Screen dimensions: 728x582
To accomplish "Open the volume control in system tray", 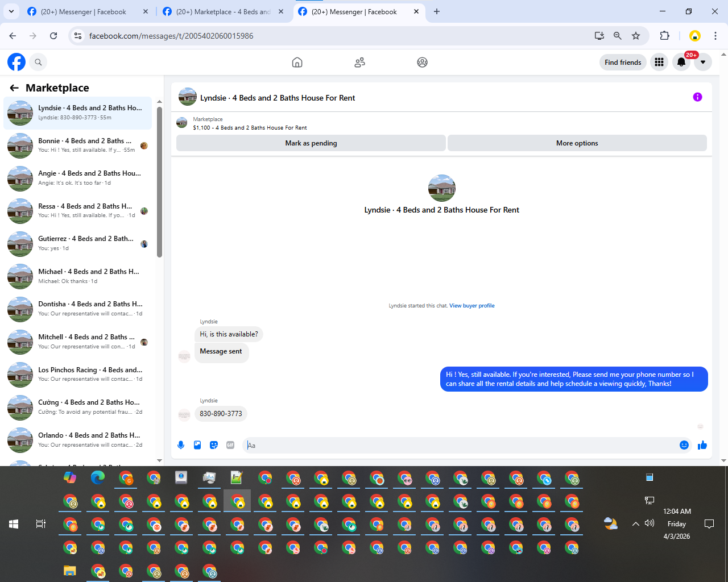I will (x=650, y=523).
